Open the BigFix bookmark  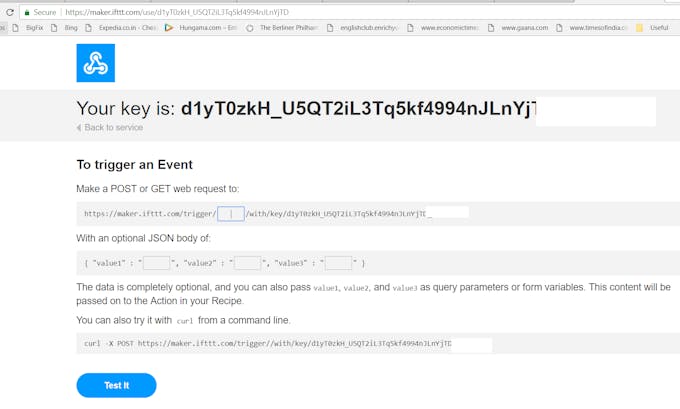(34, 28)
